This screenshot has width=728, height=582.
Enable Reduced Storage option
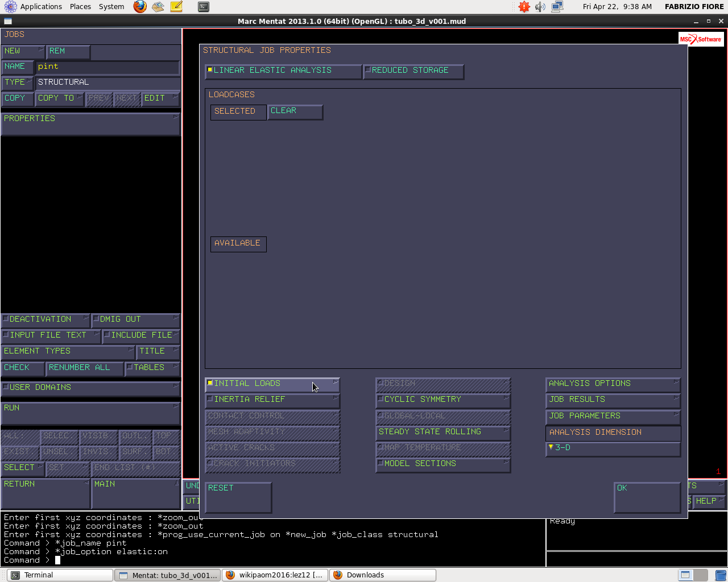click(413, 71)
